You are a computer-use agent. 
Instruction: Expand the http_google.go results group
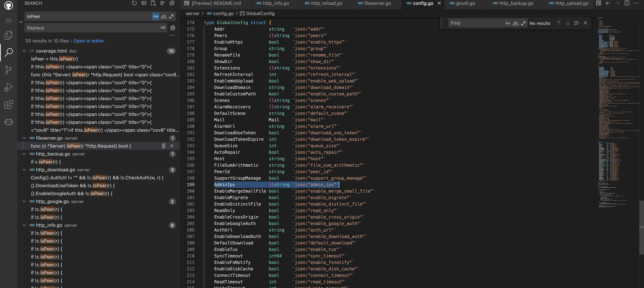coord(23,202)
